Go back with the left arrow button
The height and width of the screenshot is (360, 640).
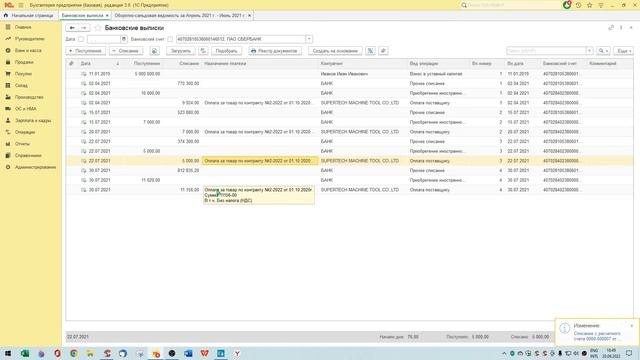click(72, 28)
